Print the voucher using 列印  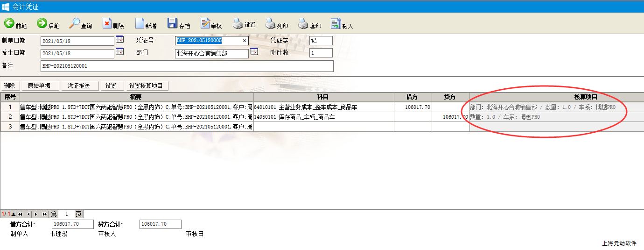[277, 24]
